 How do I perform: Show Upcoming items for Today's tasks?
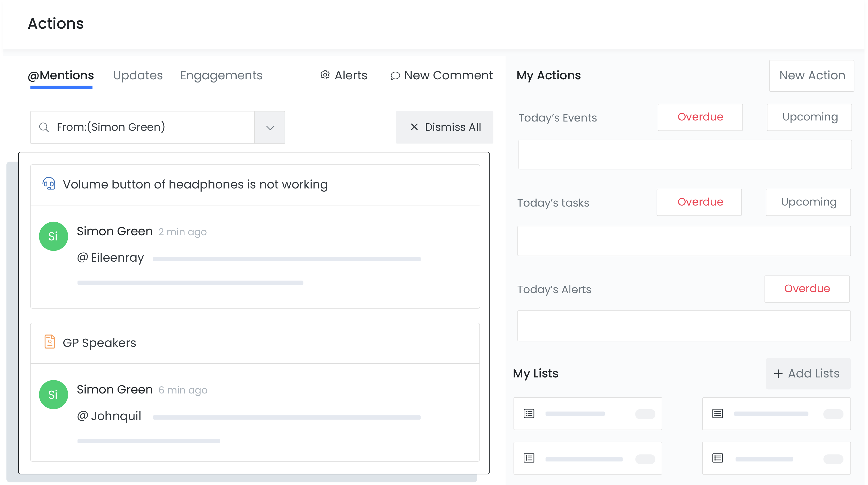(x=808, y=202)
